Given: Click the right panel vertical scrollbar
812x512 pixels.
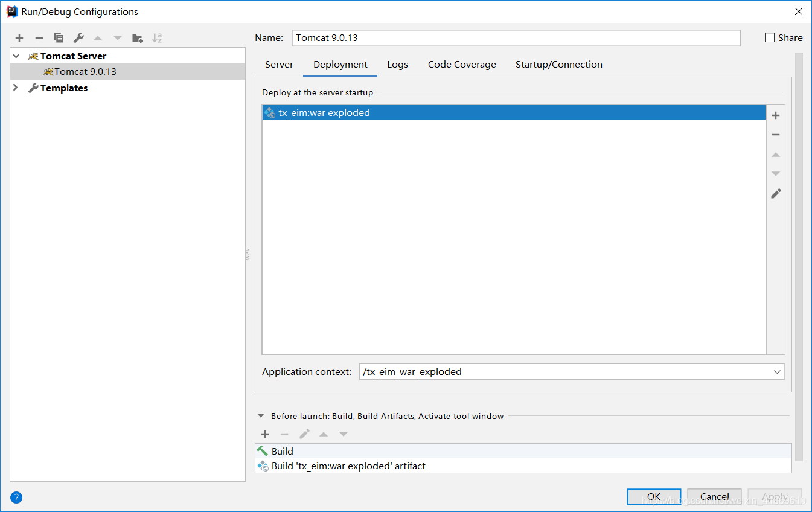Looking at the screenshot, I should pos(799,258).
